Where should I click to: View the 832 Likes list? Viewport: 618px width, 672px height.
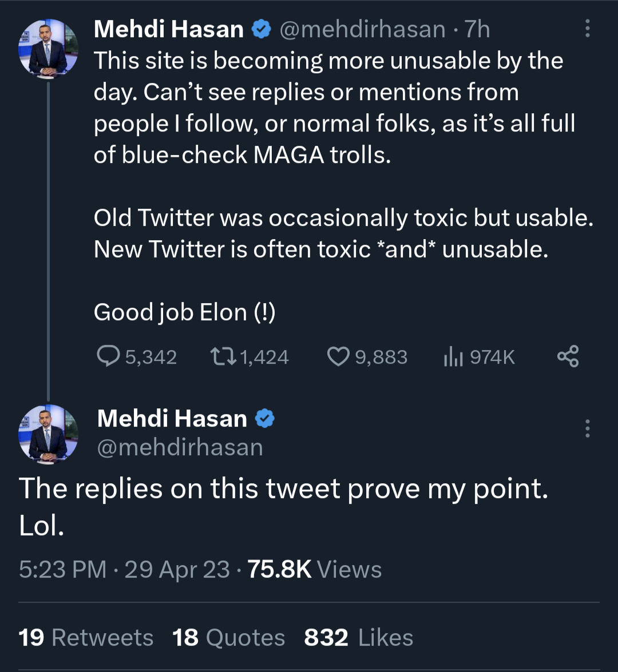tap(359, 637)
